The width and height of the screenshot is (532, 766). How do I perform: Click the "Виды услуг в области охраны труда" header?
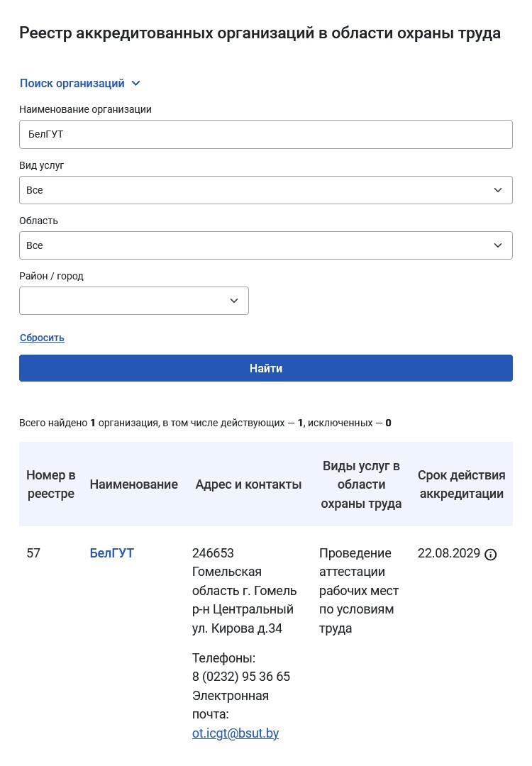click(x=361, y=484)
